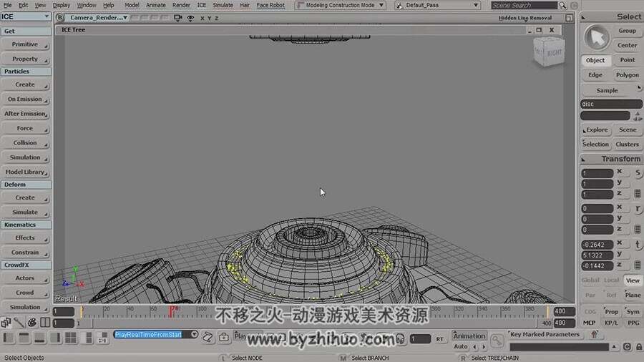Click the toolbox briefcase icon near playback
Viewport: 644px width, 362px height.
[224, 338]
